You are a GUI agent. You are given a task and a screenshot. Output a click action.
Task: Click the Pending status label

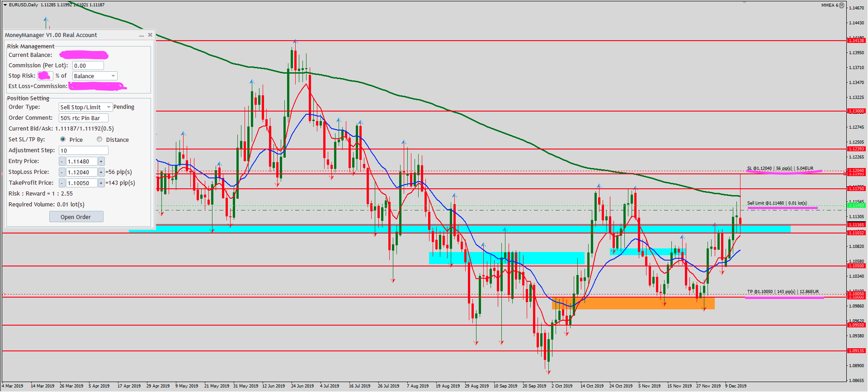[124, 107]
